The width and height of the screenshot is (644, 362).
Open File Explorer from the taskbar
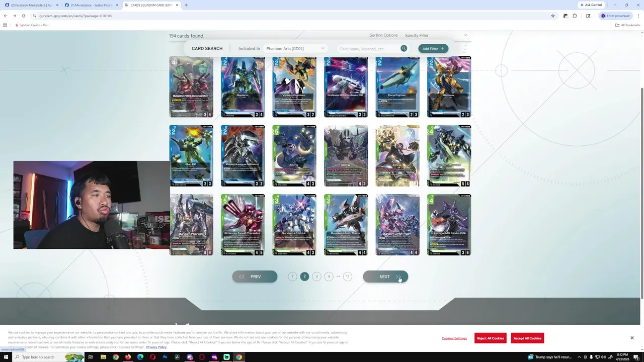(103, 357)
